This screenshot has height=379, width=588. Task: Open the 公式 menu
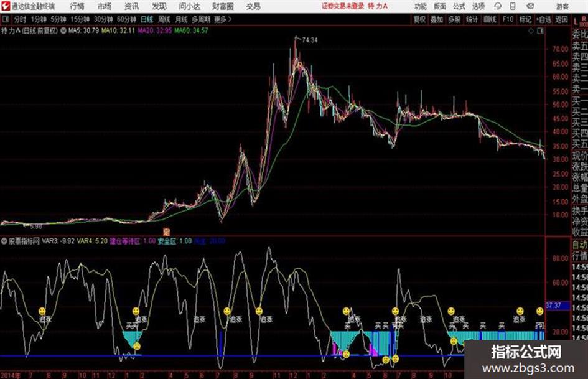point(459,6)
